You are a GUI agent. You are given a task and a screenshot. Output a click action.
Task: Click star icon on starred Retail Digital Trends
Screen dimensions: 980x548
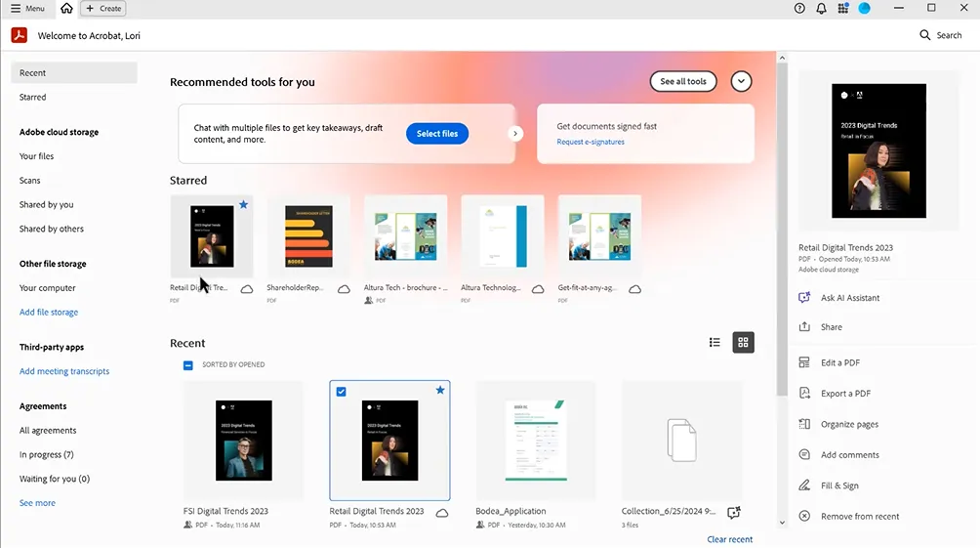click(x=243, y=204)
